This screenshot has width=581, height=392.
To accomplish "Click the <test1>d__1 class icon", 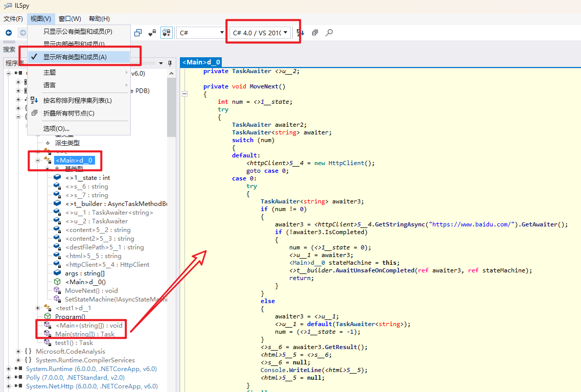I will point(48,308).
